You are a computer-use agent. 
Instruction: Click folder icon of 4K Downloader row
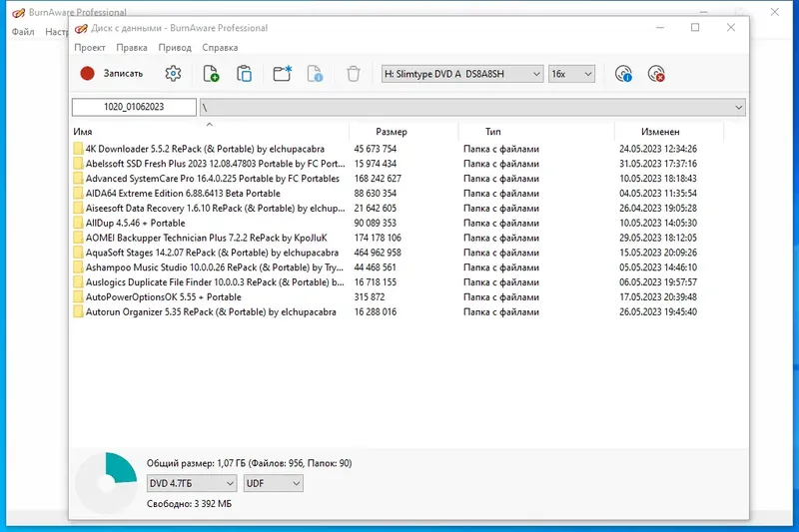(78, 149)
